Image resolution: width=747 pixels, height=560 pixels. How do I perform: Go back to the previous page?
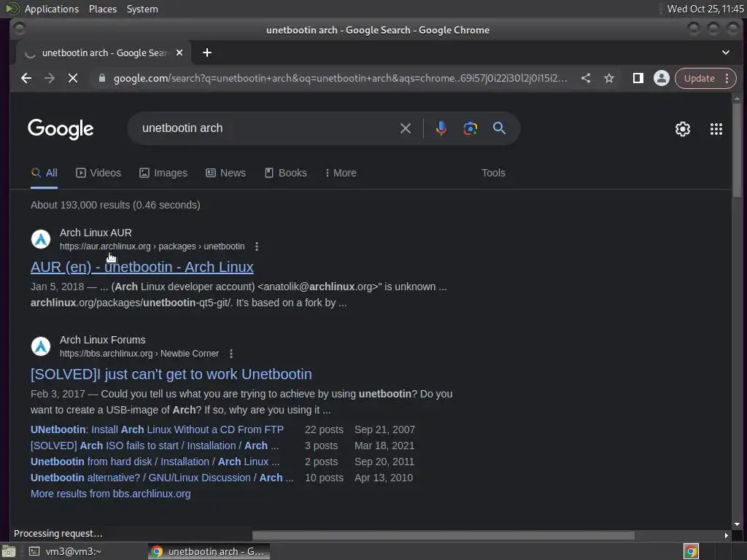click(26, 78)
